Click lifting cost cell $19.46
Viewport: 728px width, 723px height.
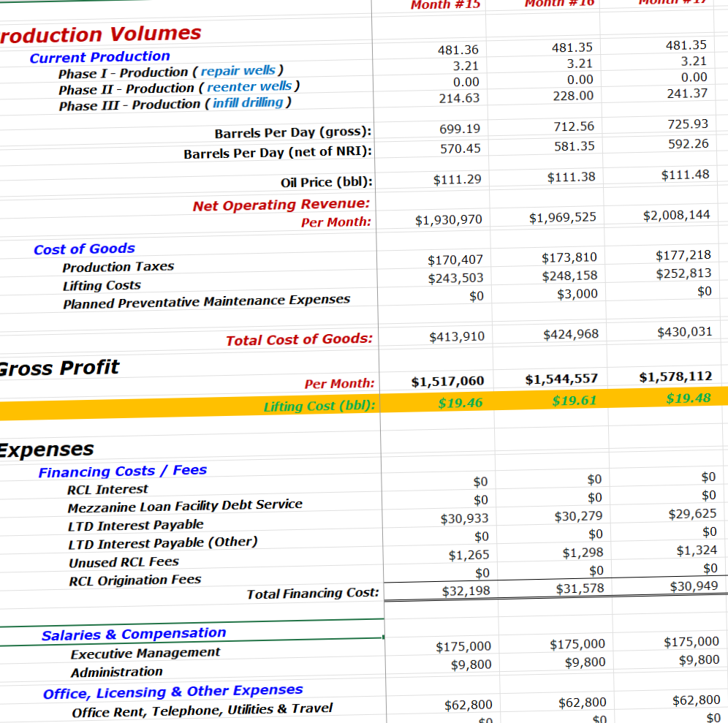pyautogui.click(x=460, y=403)
